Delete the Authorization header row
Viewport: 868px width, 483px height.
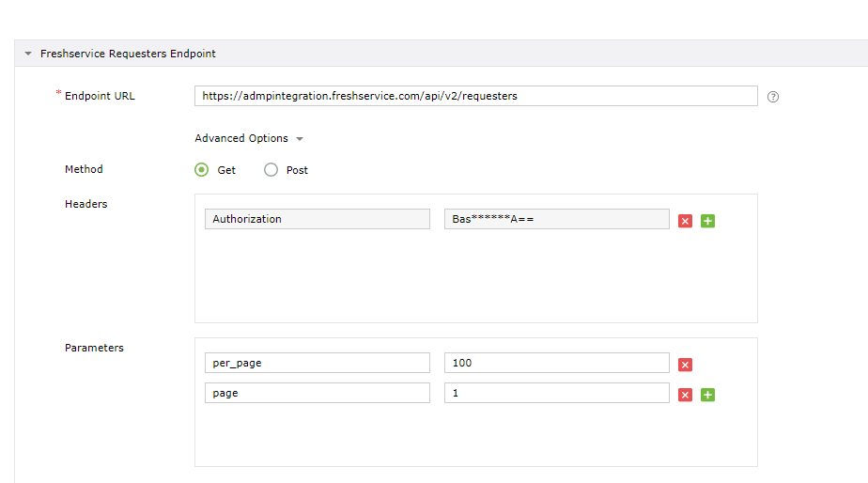coord(685,221)
